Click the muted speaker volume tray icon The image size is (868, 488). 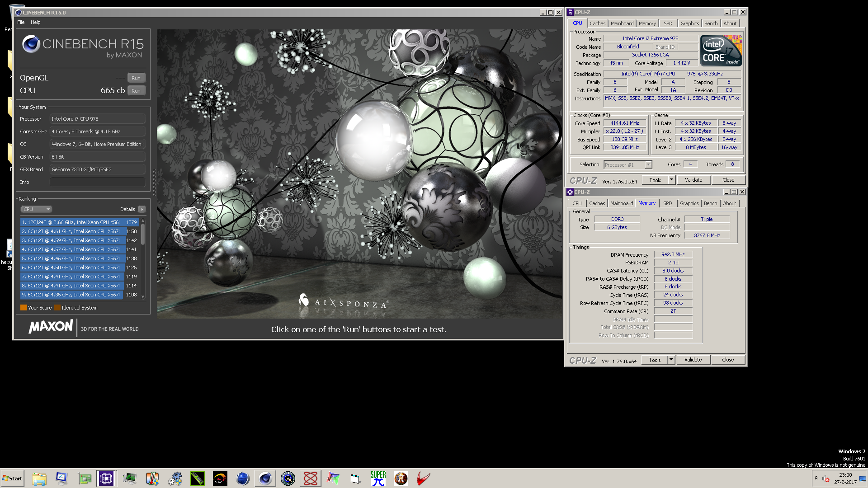(x=826, y=479)
